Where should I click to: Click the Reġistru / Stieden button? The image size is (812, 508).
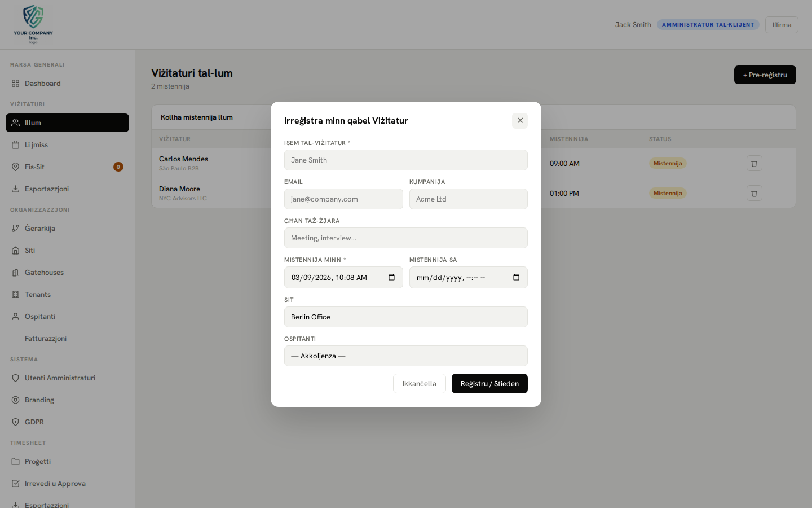click(x=489, y=383)
